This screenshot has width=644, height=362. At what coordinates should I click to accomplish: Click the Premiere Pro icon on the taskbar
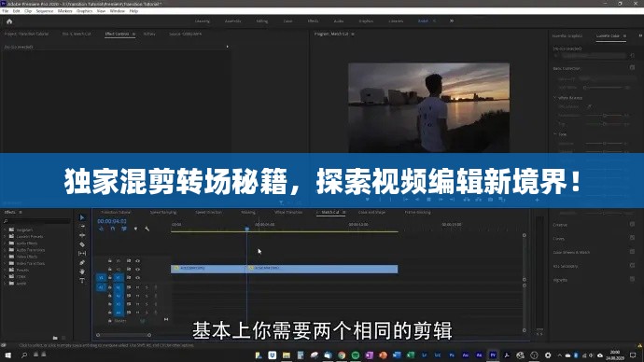coord(493,355)
